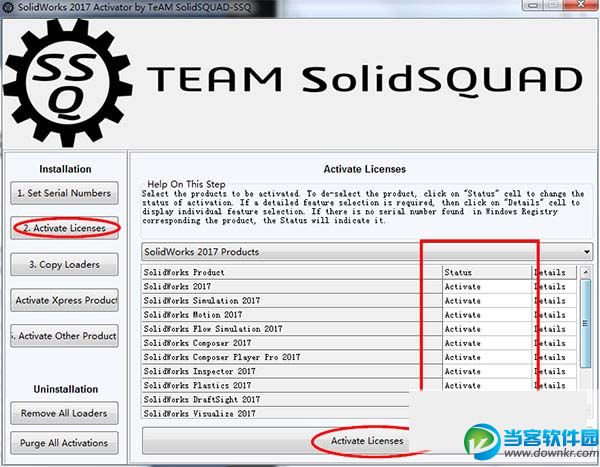This screenshot has width=600, height=467.
Task: Open Details for SolidWorks Inspector 2017
Action: point(554,371)
